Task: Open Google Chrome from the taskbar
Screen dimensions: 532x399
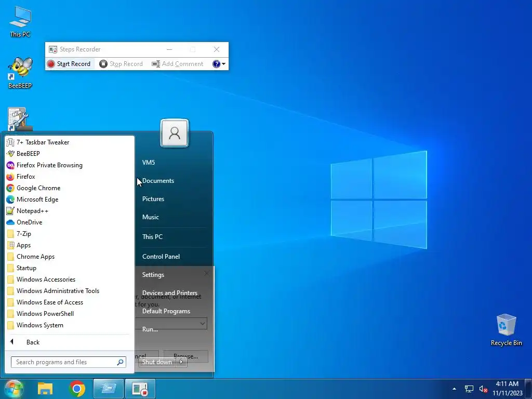Action: click(x=77, y=389)
